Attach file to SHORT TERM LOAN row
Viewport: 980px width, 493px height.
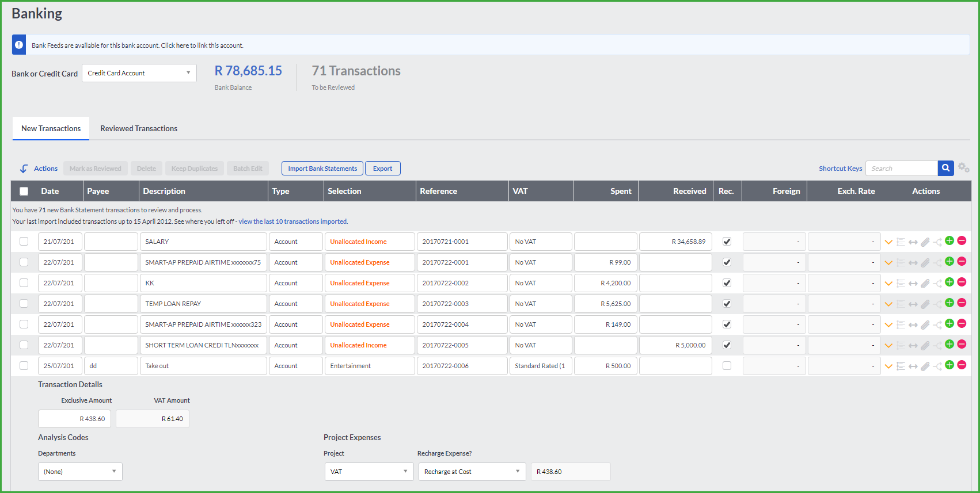(x=925, y=346)
